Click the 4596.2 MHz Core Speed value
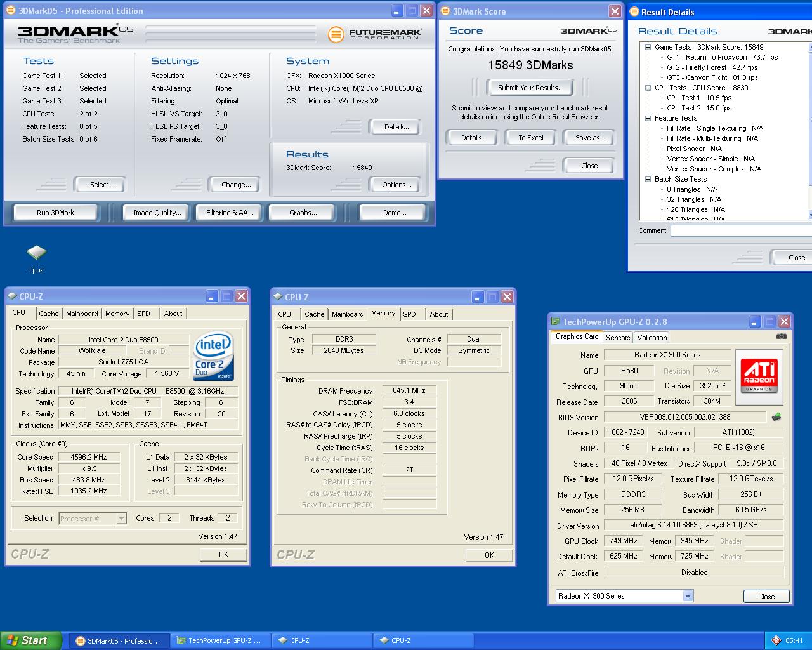The width and height of the screenshot is (812, 650). point(88,457)
